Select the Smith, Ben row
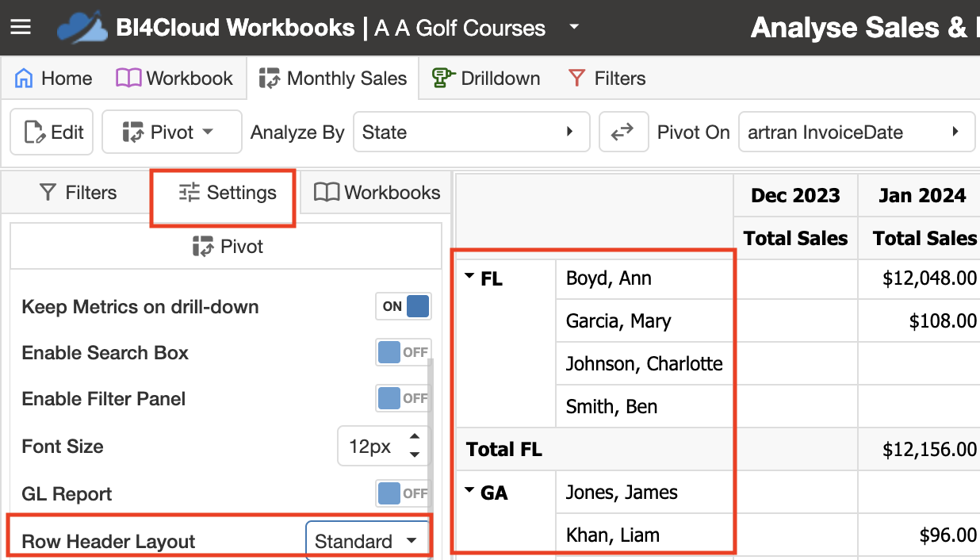Screen dimensions: 980x560 coord(645,407)
